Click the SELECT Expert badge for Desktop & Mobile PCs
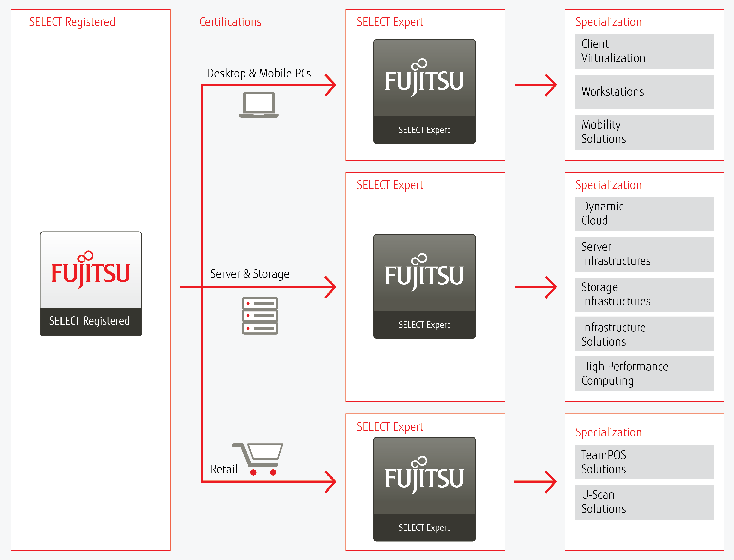This screenshot has width=734, height=560. pyautogui.click(x=424, y=92)
